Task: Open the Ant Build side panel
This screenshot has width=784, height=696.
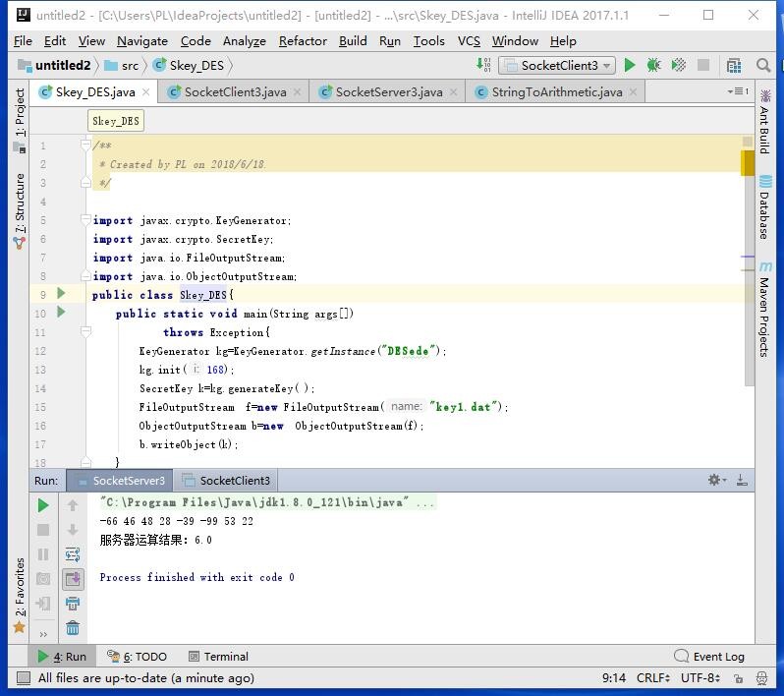Action: (765, 122)
